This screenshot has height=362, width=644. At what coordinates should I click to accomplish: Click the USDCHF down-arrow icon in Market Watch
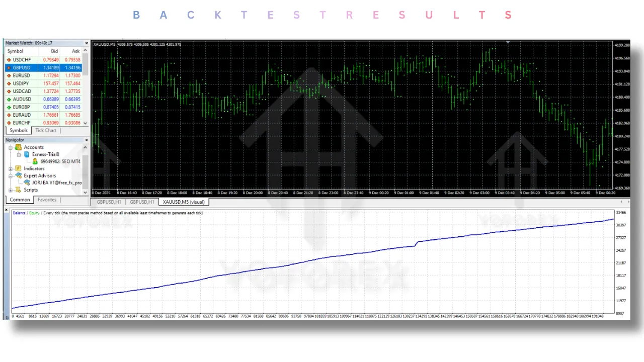point(9,60)
